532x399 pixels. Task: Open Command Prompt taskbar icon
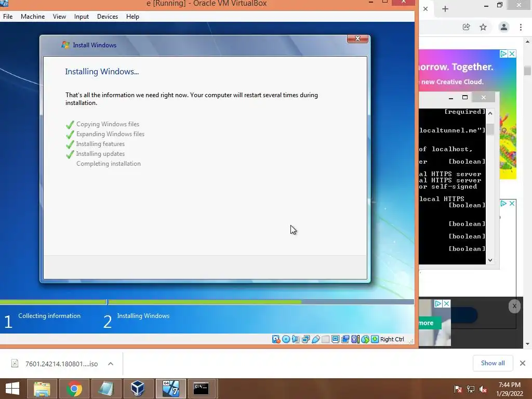point(202,389)
